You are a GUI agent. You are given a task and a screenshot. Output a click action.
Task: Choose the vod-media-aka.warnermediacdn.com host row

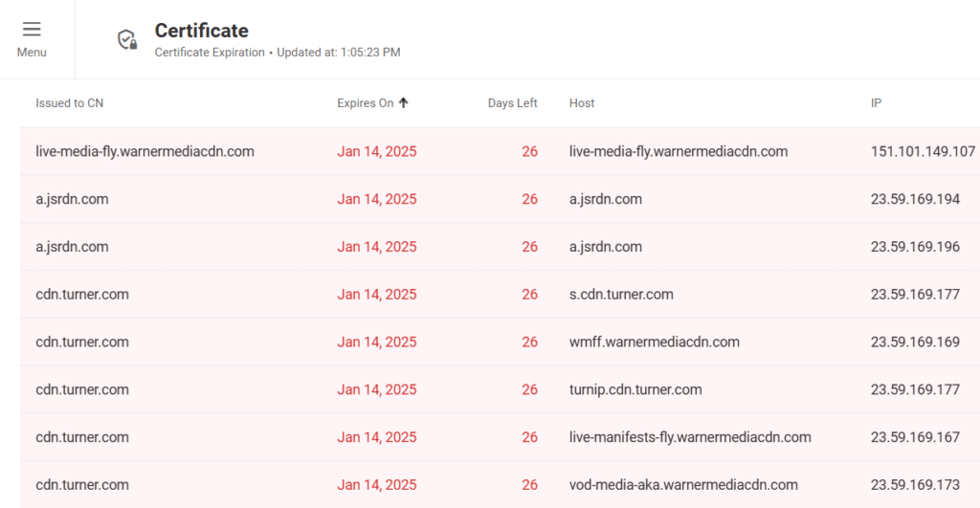click(x=683, y=485)
